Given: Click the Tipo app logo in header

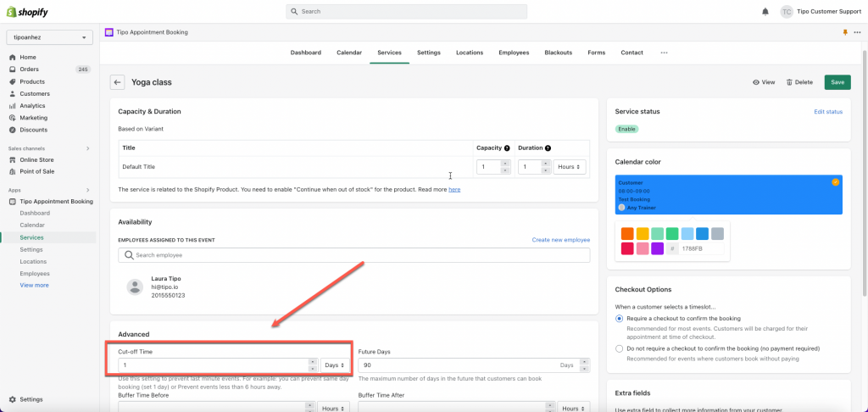Looking at the screenshot, I should click(108, 33).
